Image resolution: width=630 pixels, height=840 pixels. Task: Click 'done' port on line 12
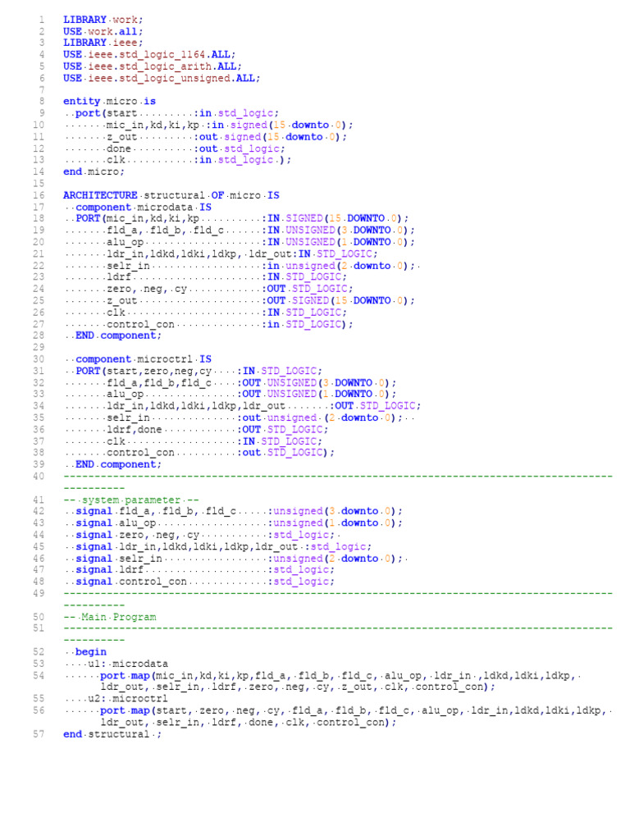pyautogui.click(x=118, y=148)
